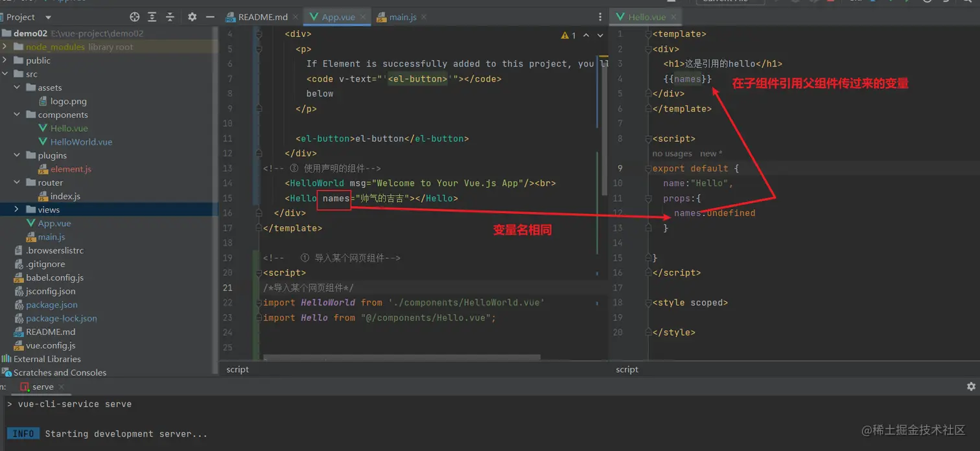Open the Project view dropdown arrow
Image resolution: width=980 pixels, height=451 pixels.
(x=48, y=17)
